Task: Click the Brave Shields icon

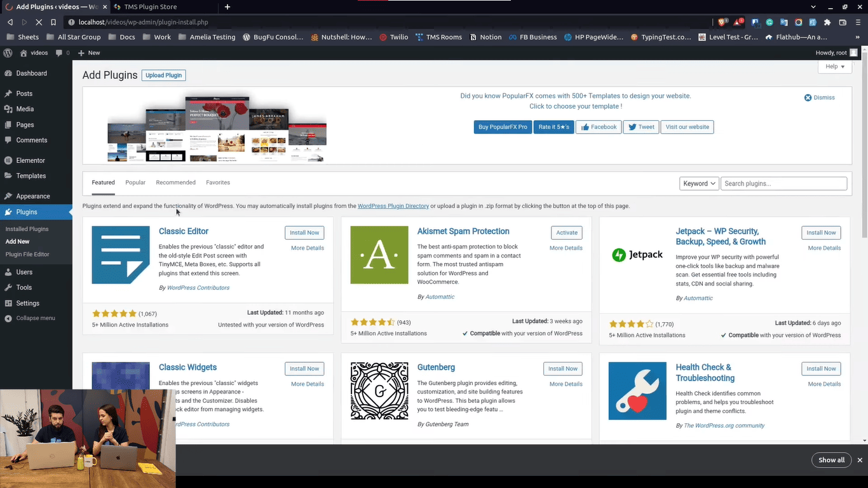Action: [722, 22]
